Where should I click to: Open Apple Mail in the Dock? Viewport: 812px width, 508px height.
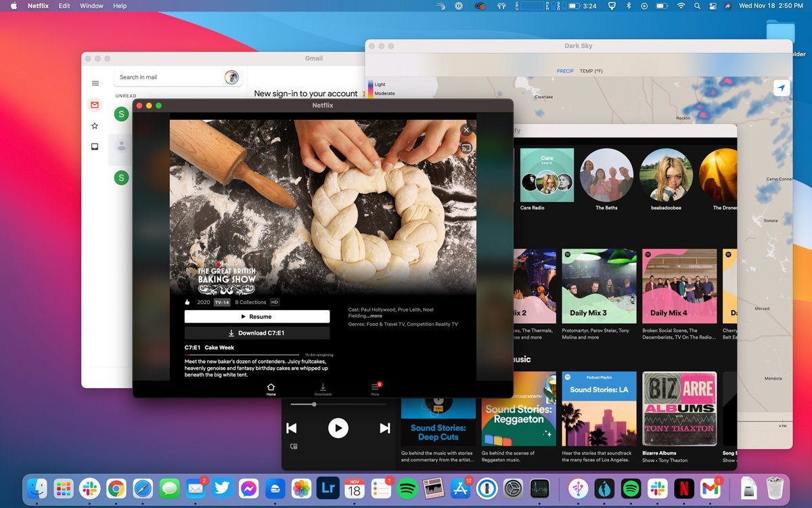(x=196, y=488)
